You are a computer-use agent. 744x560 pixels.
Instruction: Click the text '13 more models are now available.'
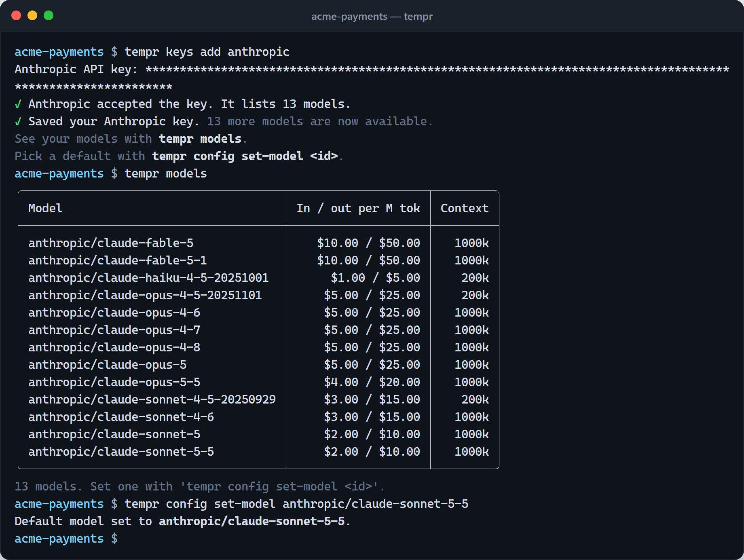pyautogui.click(x=320, y=121)
